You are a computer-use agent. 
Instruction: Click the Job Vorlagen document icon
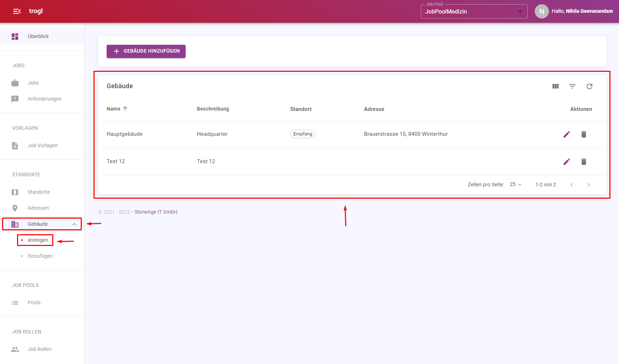(x=15, y=145)
